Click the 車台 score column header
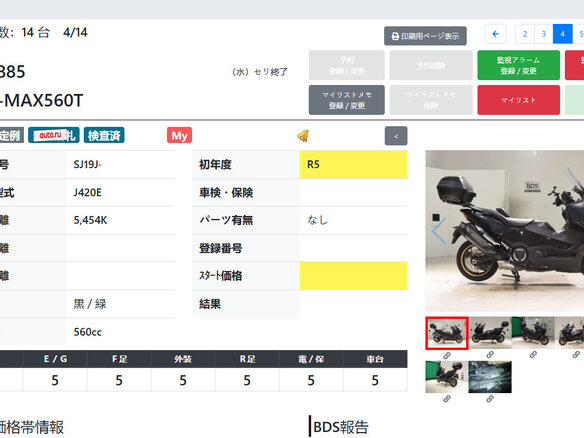Viewport: 584px width, 438px height. [x=375, y=359]
